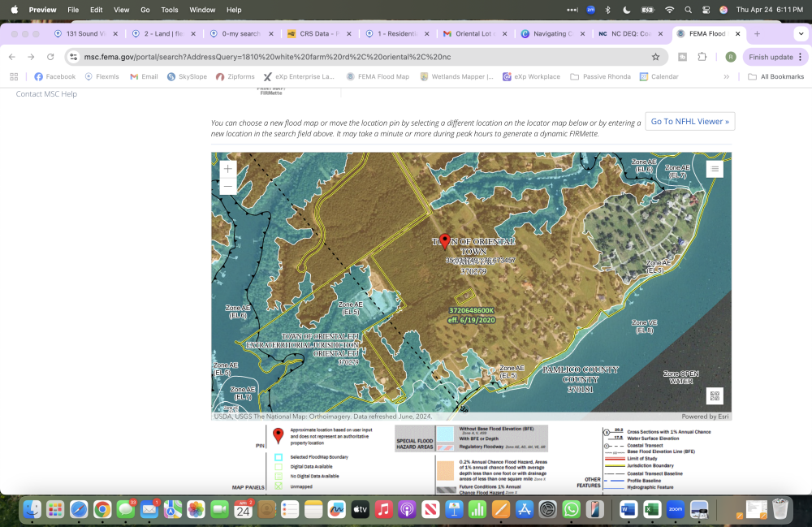Click the 'Zone OPEN WATER' map label
Screen dimensions: 812x527
[x=681, y=378]
